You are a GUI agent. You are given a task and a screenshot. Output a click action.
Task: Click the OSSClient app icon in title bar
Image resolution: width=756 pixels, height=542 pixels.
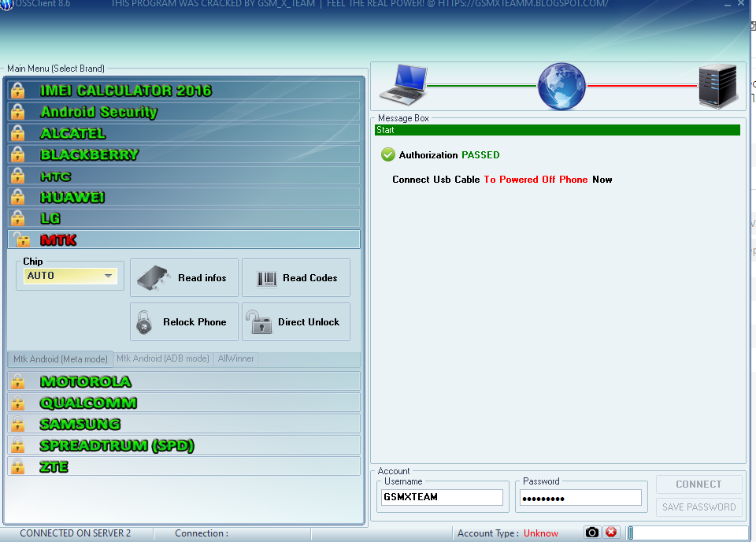6,5
